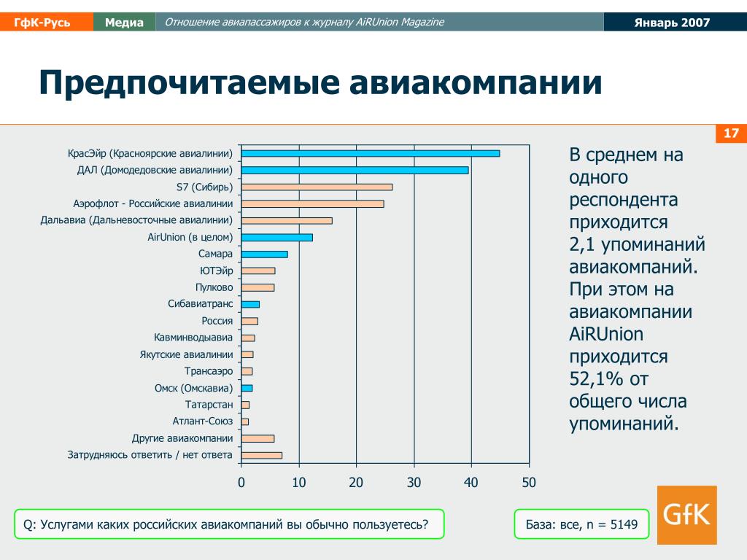Image resolution: width=747 pixels, height=560 pixels.
Task: Click the word AiRUnion in side paragraph
Action: point(606,334)
